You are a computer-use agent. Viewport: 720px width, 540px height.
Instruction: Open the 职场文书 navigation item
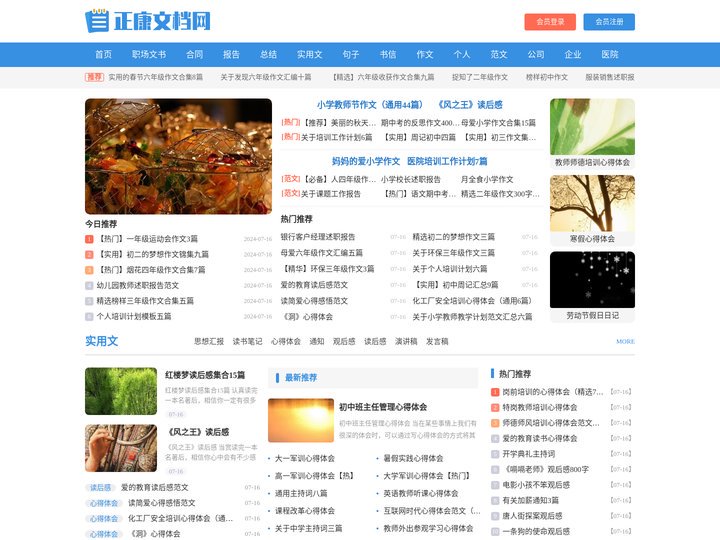(x=149, y=54)
